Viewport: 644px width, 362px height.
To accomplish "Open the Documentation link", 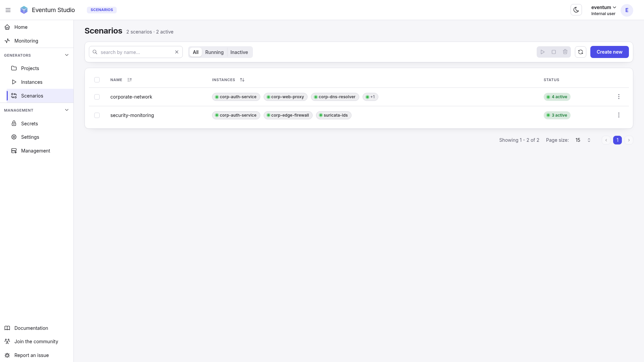I will (37, 328).
